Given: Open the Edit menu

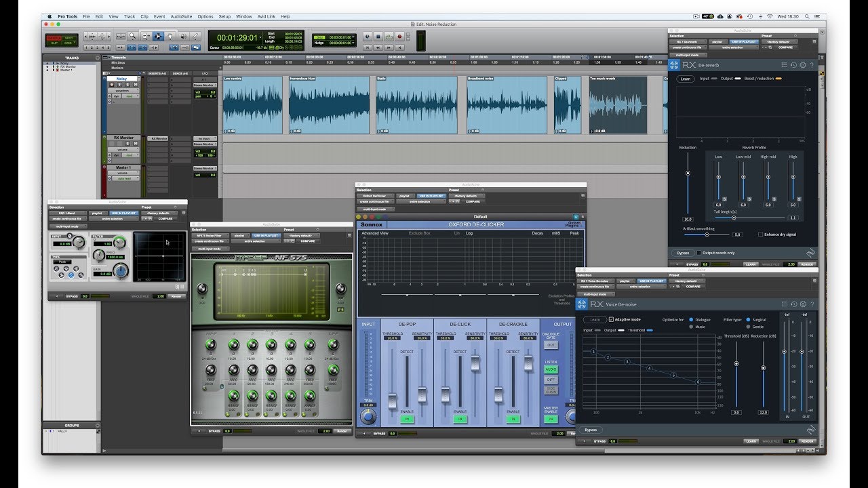Looking at the screenshot, I should [x=99, y=16].
